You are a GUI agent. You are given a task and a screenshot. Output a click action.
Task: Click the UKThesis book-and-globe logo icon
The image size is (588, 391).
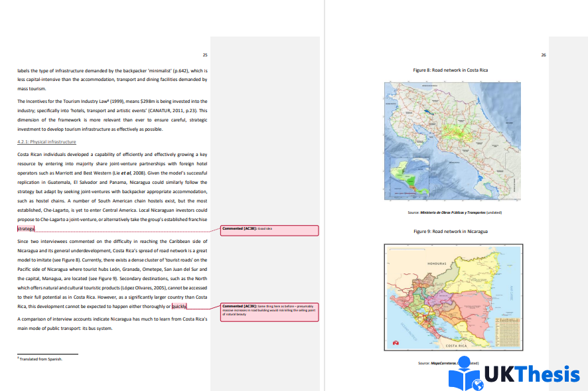click(x=466, y=375)
